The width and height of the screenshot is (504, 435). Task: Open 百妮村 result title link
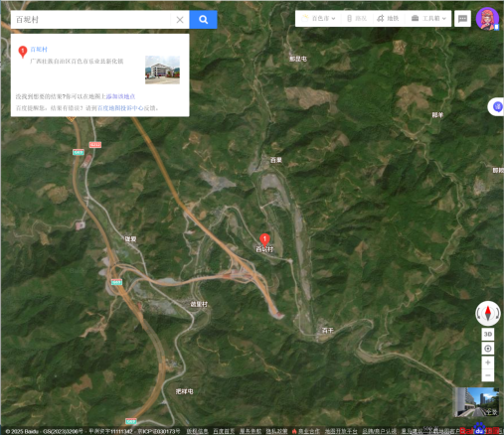coord(39,50)
